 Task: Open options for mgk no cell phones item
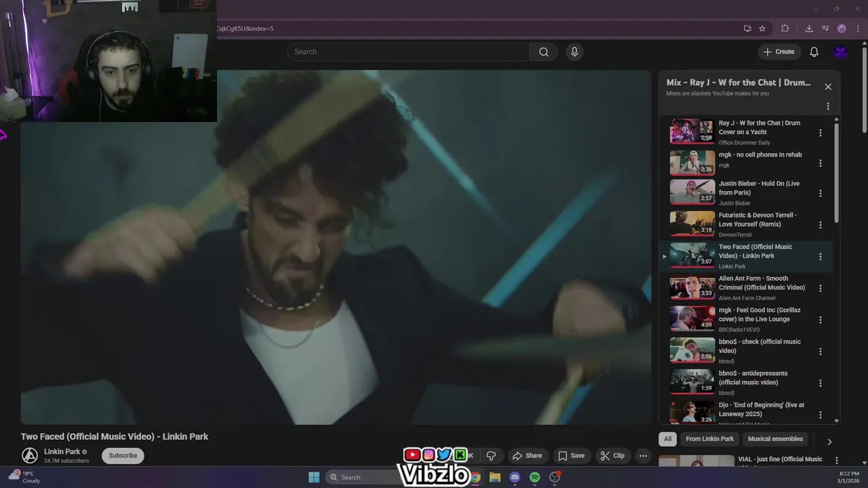click(821, 163)
